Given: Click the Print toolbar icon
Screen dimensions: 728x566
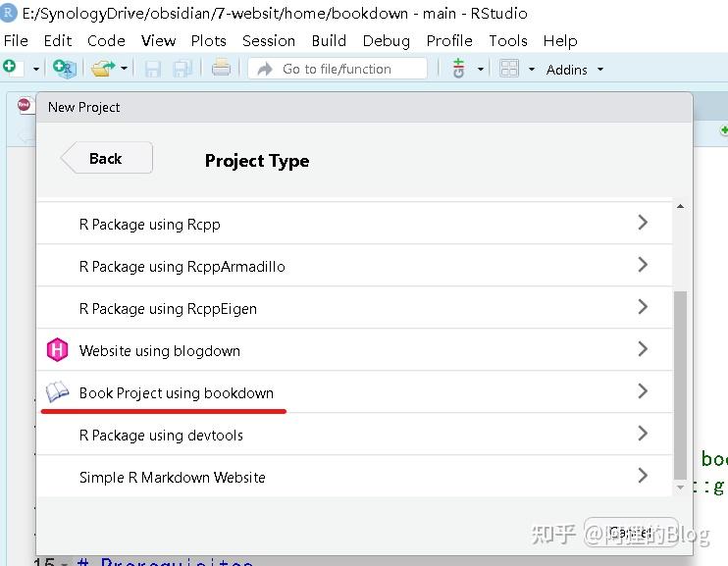Looking at the screenshot, I should 221,68.
